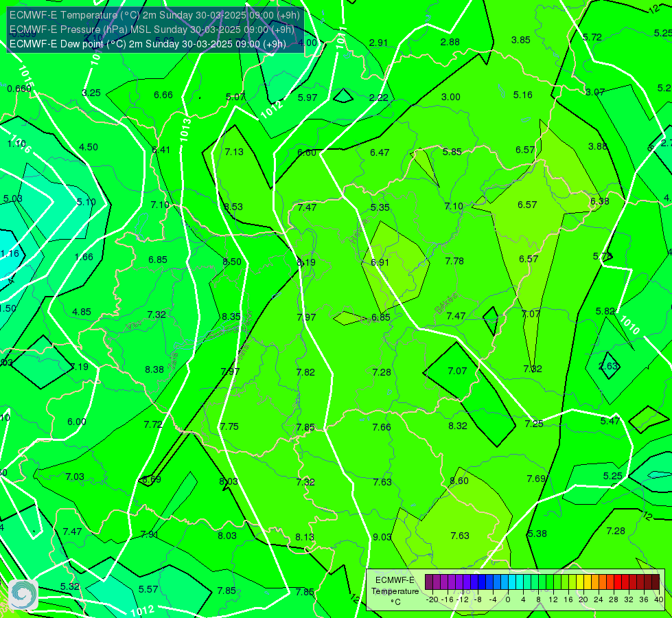Click the 8.38 dew point value
The width and height of the screenshot is (672, 618).
(x=154, y=369)
